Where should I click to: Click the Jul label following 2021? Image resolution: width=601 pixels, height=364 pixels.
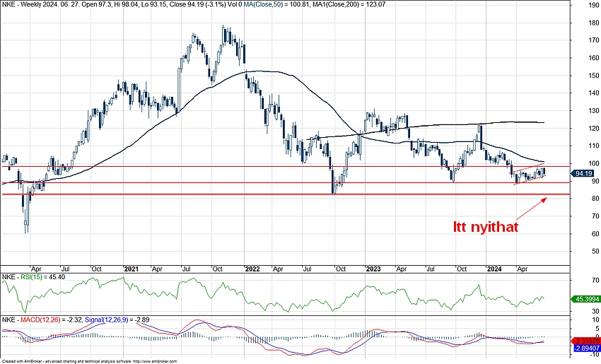(186, 269)
